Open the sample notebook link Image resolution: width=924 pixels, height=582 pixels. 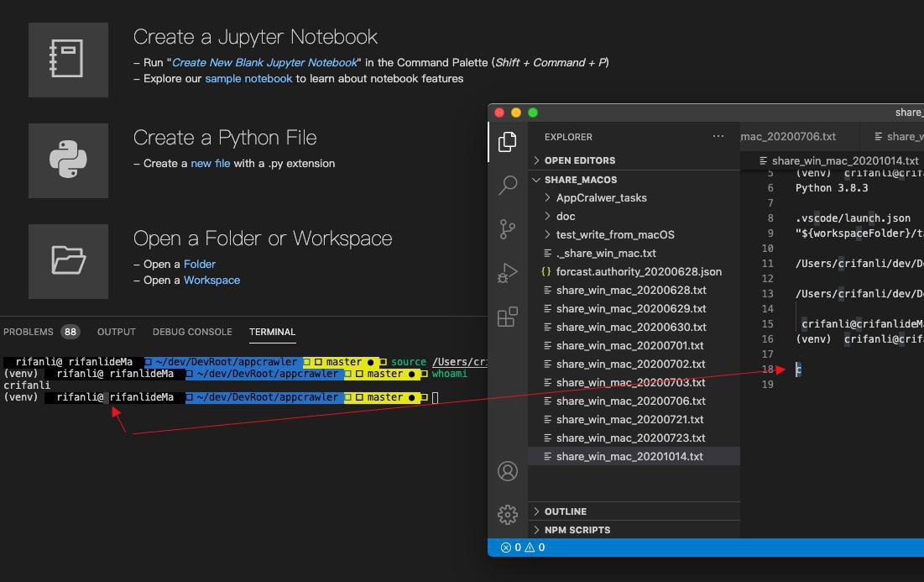pyautogui.click(x=248, y=78)
